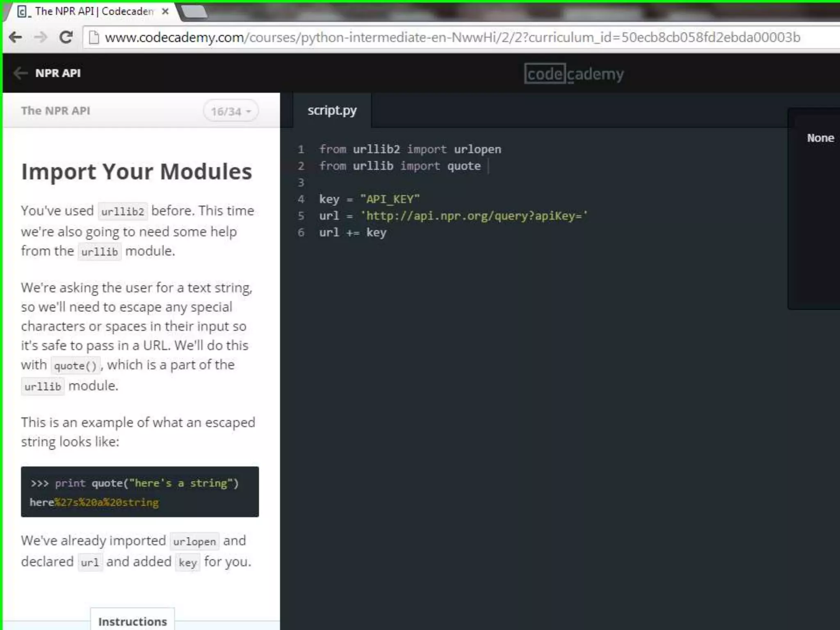Screen dimensions: 840x630
Task: Click the print quote example code block
Action: click(140, 492)
